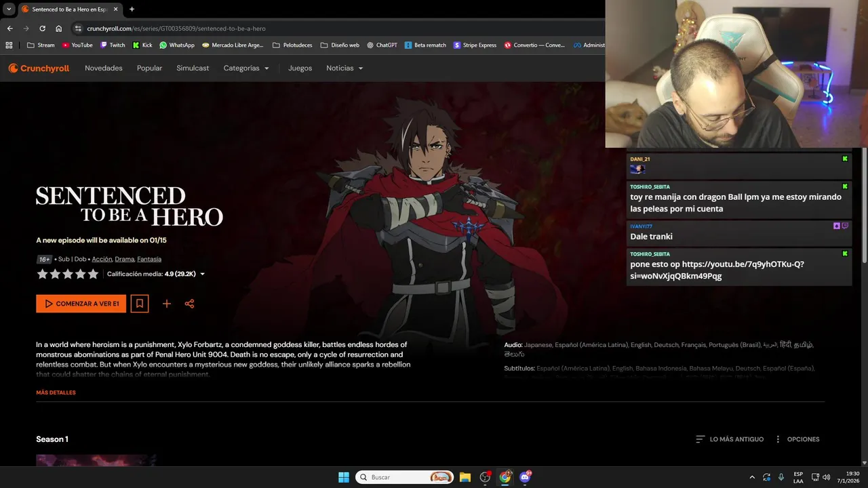Screen dimensions: 868x488
Task: Open a new browser tab
Action: (132, 9)
